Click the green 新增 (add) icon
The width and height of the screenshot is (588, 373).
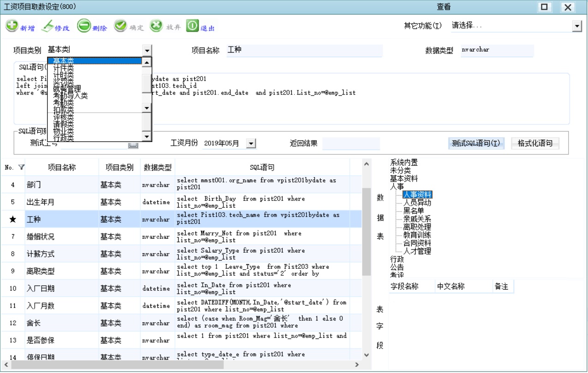pos(12,26)
